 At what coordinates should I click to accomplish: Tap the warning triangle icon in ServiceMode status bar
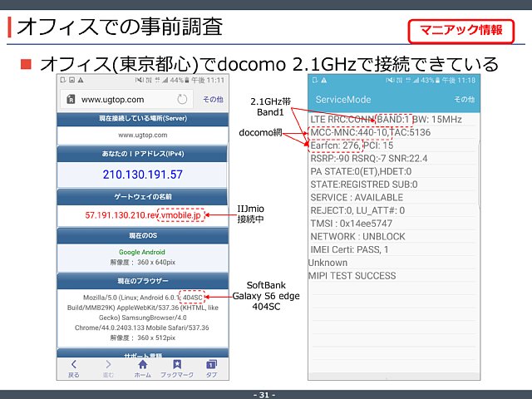click(x=324, y=81)
